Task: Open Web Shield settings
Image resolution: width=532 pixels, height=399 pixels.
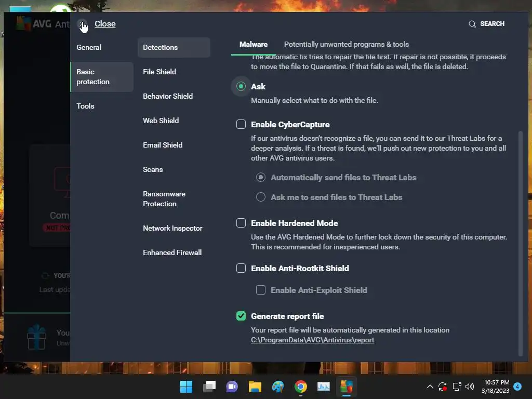Action: [x=161, y=121]
